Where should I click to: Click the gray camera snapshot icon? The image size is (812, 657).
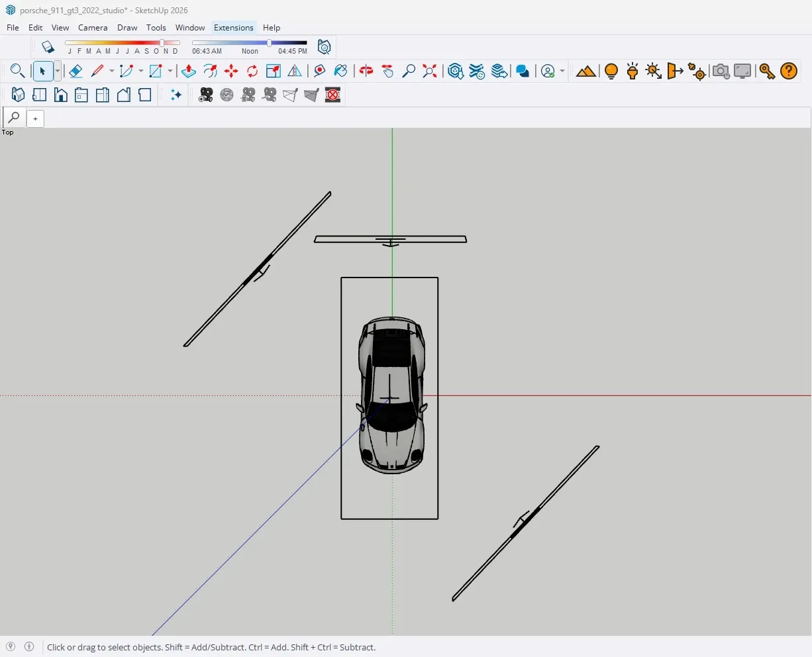click(x=721, y=71)
